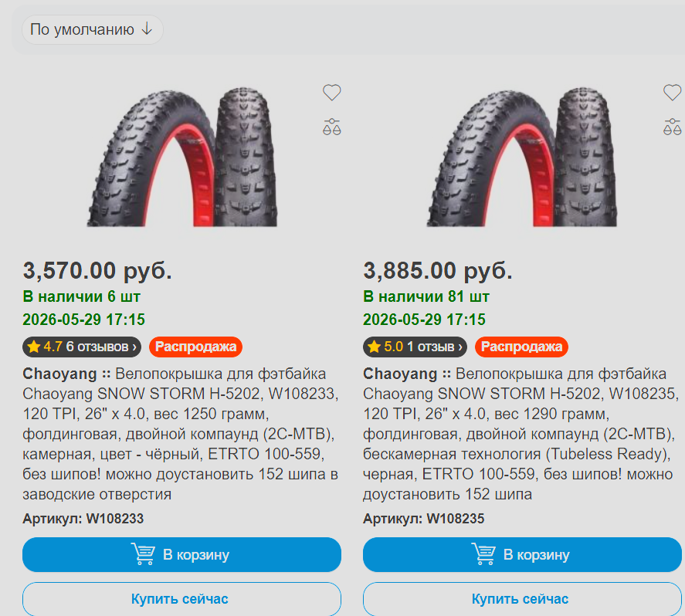Open the '1 отзыв' reviews link
685x616 pixels.
click(x=435, y=347)
